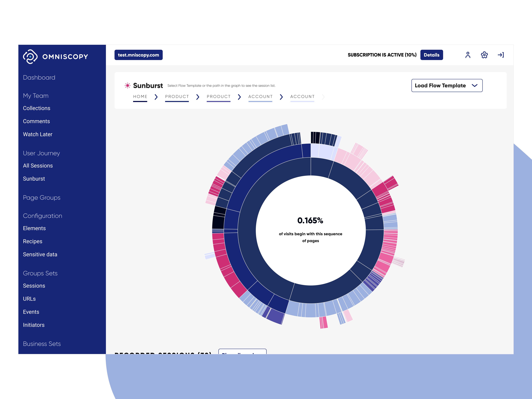Go to Elements configuration page

34,228
